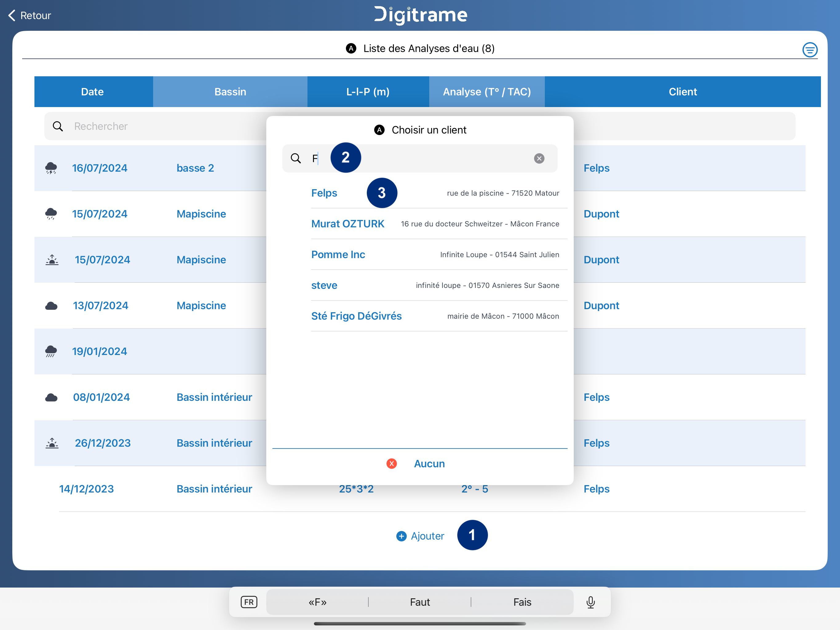Screen dimensions: 840x630
Task: Open the 14/12/2023 analysis date
Action: point(87,489)
